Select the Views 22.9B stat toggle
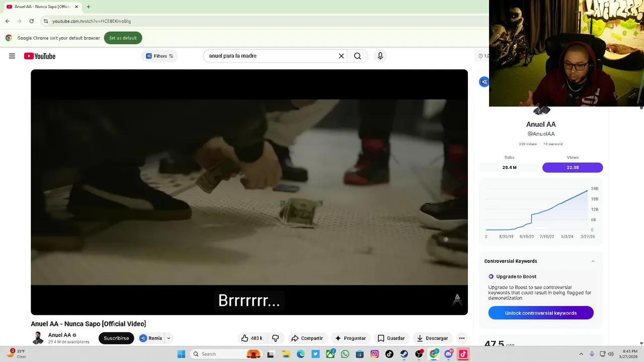 (x=573, y=167)
